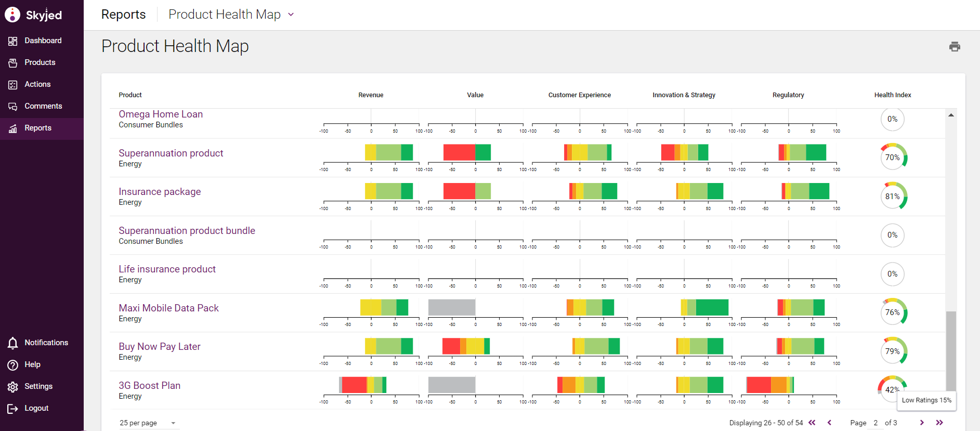Image resolution: width=980 pixels, height=431 pixels.
Task: Click the print report icon
Action: (x=954, y=47)
